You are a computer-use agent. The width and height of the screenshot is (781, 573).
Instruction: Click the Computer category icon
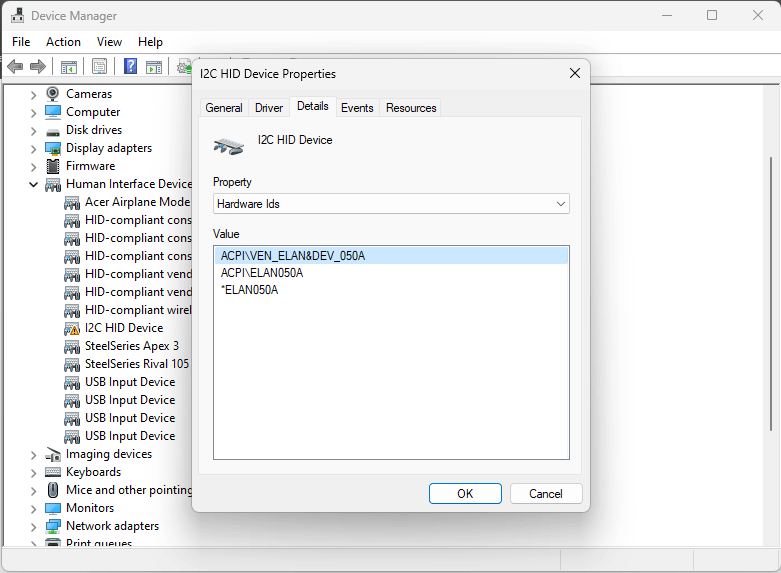[x=53, y=112]
